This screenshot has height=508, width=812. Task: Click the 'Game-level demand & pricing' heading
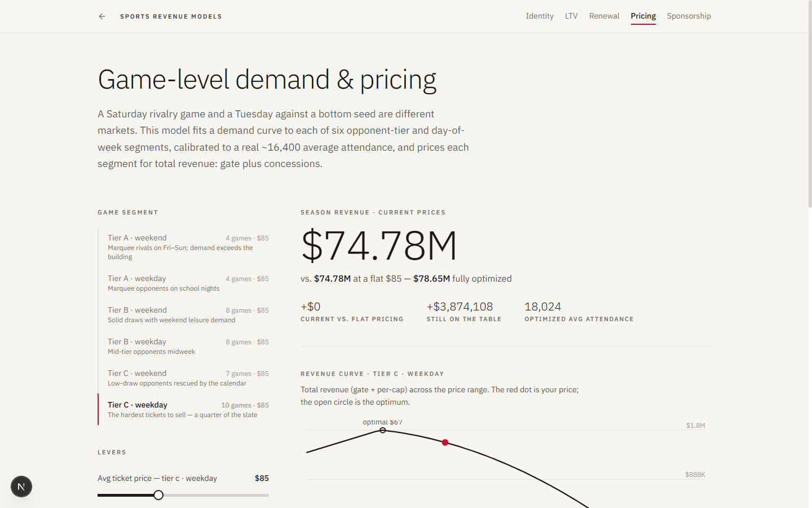click(x=267, y=80)
